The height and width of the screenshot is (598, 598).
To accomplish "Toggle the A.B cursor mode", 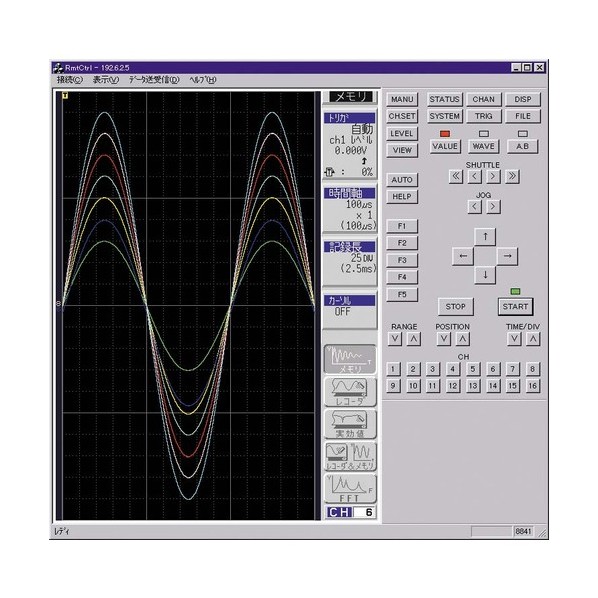I will [x=522, y=146].
